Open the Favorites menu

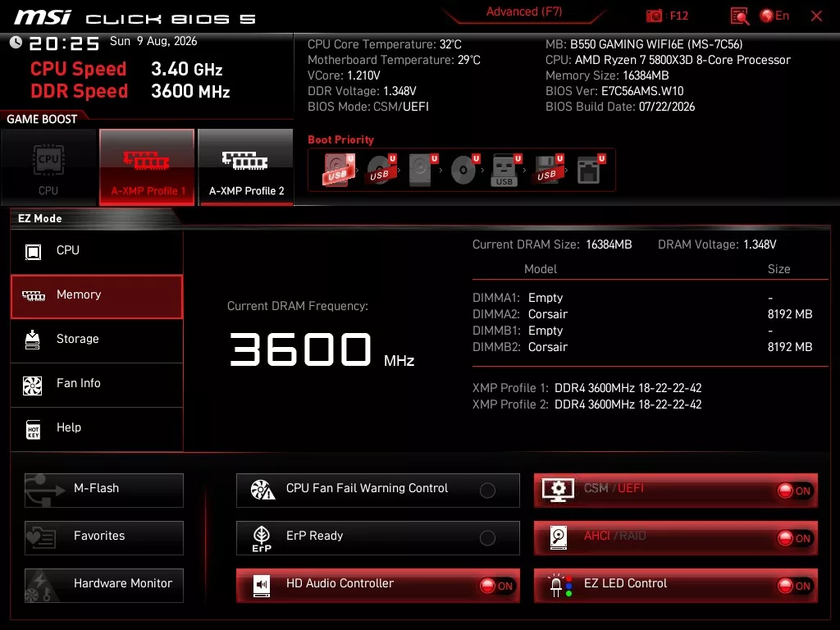point(104,537)
